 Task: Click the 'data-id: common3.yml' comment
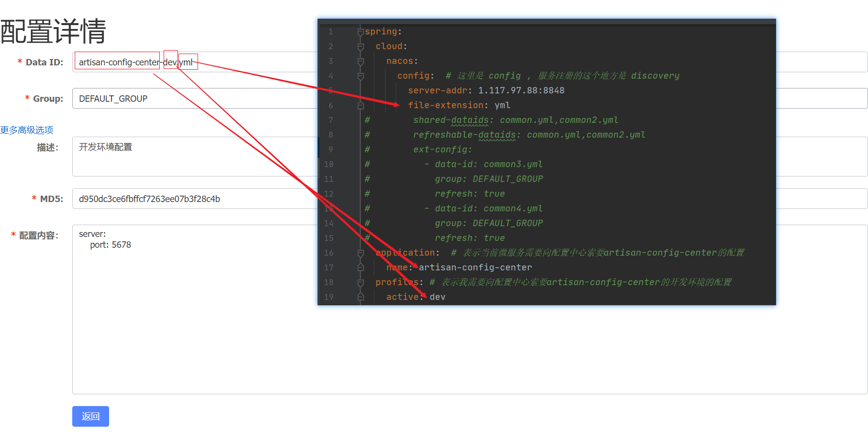(489, 164)
